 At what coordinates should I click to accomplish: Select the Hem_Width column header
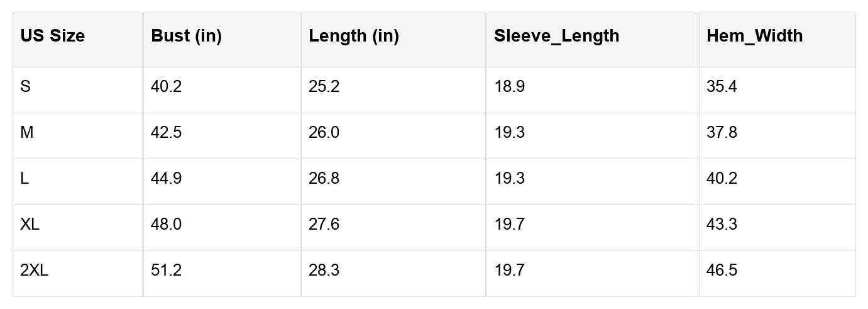click(x=754, y=36)
